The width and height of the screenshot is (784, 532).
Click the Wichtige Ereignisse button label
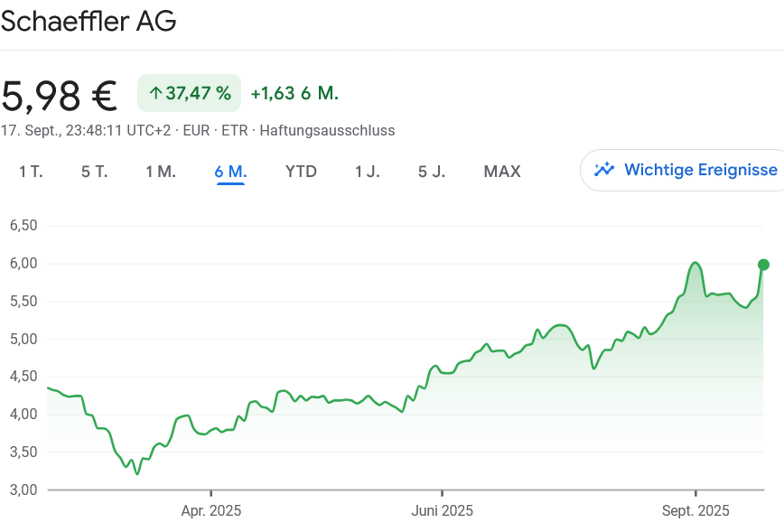[700, 170]
